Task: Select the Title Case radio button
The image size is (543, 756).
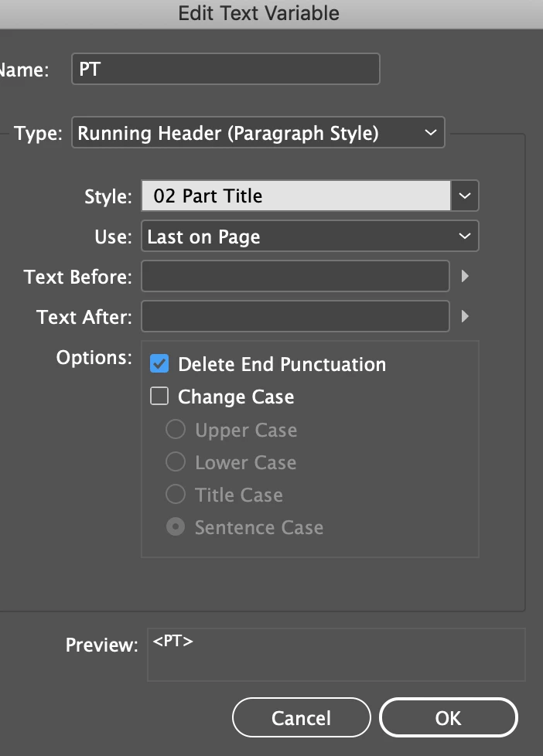Action: click(176, 494)
